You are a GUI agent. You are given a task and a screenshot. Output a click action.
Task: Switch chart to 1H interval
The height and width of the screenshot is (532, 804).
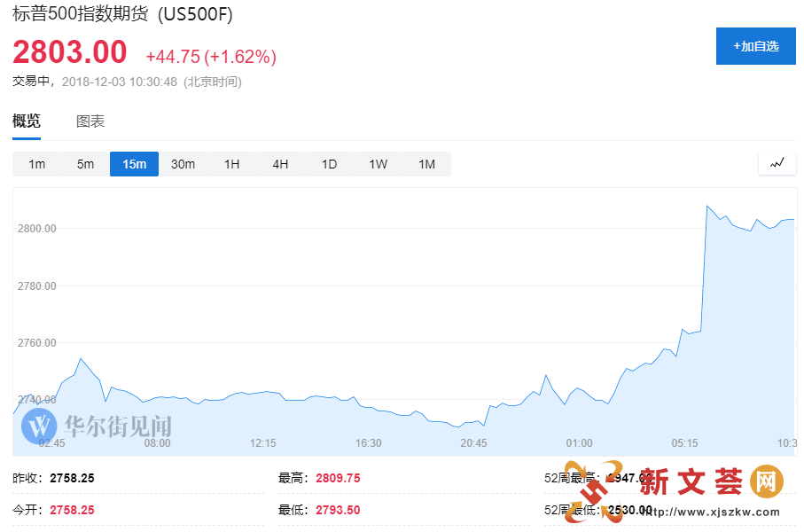[x=231, y=164]
